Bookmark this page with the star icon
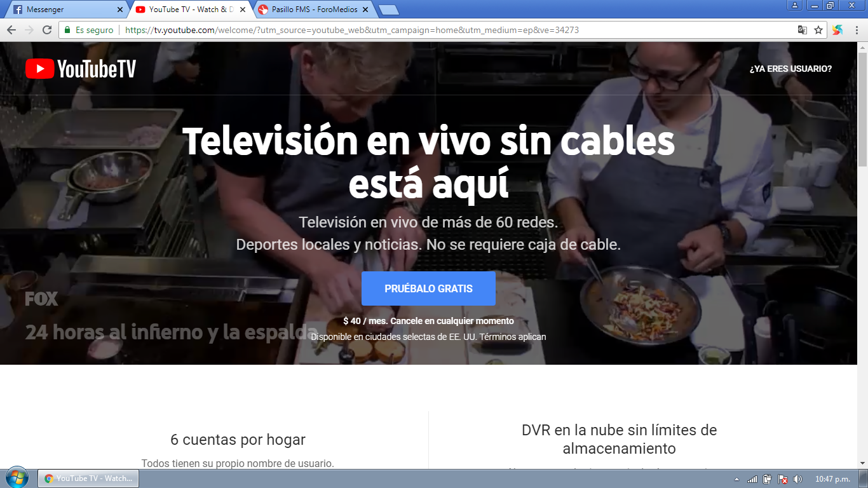The image size is (868, 488). 818,30
